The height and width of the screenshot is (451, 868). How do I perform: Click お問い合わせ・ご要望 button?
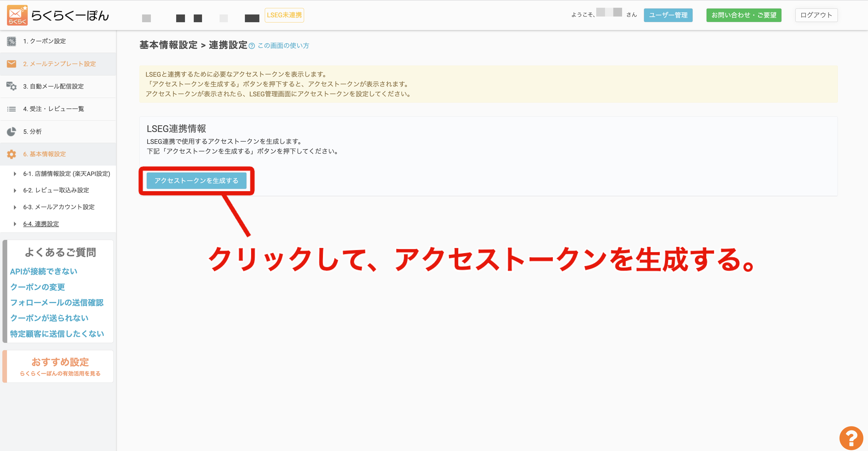click(744, 15)
